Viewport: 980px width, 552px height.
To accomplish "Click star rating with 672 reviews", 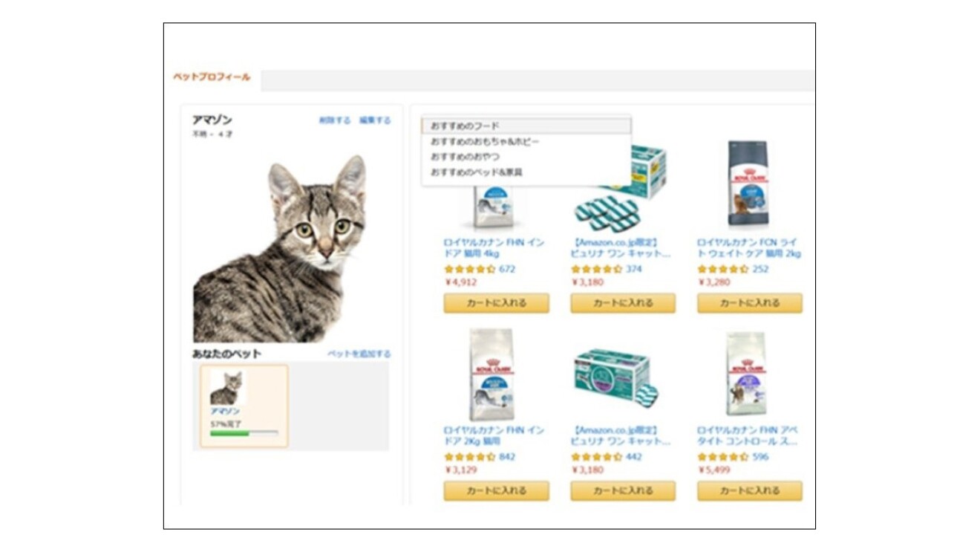I will click(x=469, y=269).
